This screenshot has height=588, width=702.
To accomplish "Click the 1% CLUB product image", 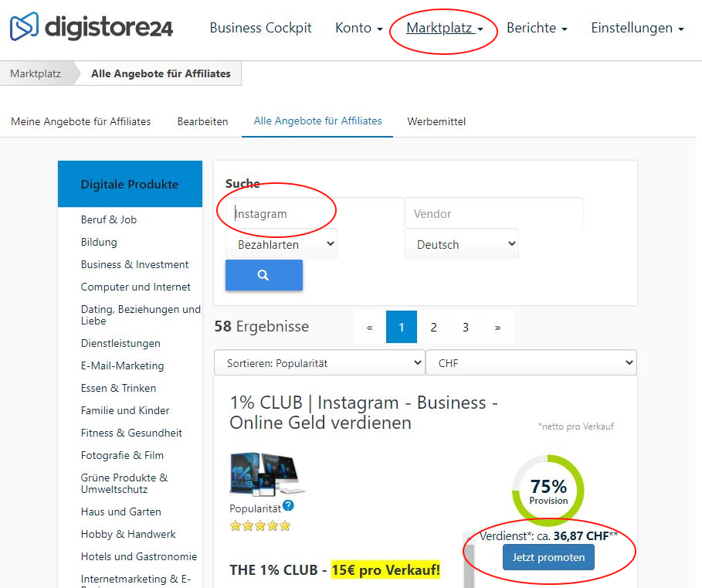I will click(x=267, y=474).
